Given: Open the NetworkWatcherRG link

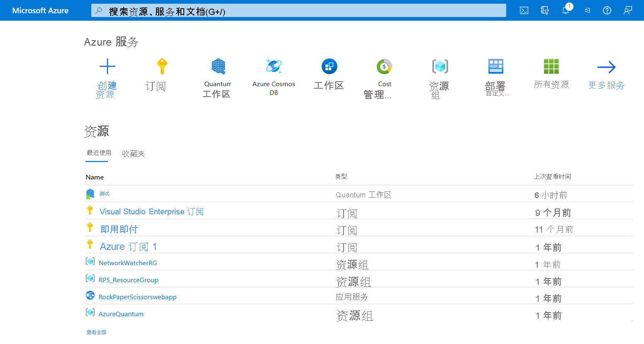Looking at the screenshot, I should (128, 263).
